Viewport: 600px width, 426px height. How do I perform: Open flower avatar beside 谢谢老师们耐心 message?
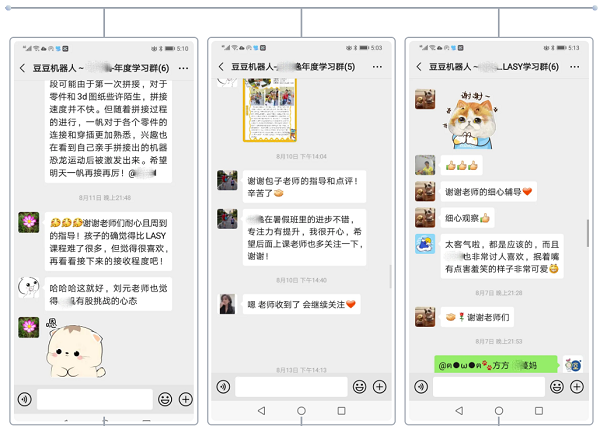pyautogui.click(x=29, y=222)
